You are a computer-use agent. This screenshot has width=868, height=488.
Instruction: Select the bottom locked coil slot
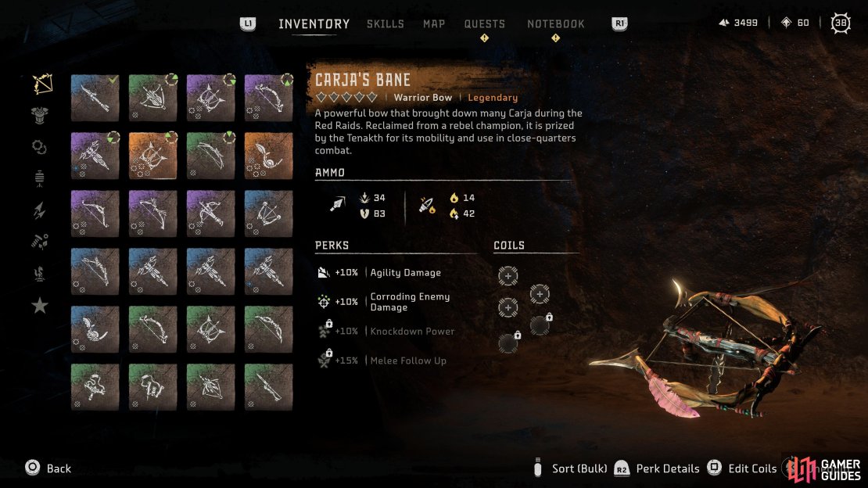click(x=508, y=343)
